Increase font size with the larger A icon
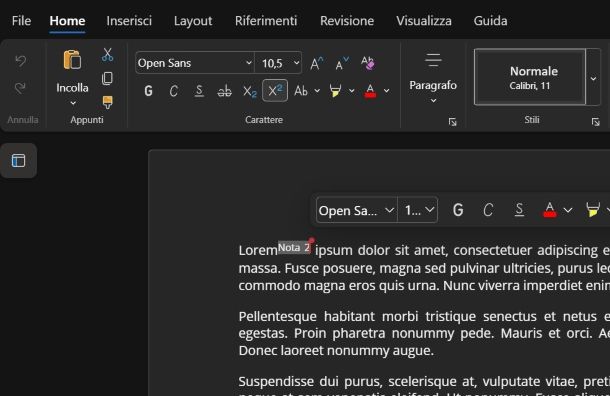 point(317,63)
